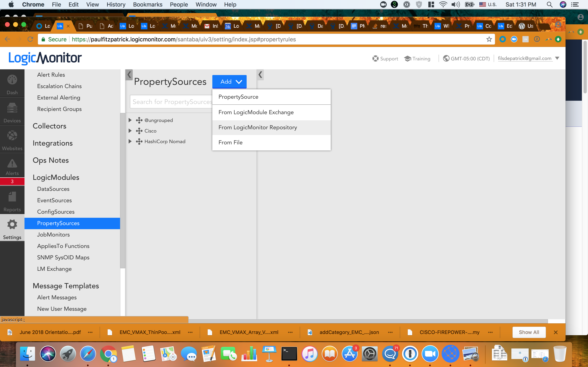Image resolution: width=588 pixels, height=367 pixels.
Task: Collapse the PropertySources panel with the arrow
Action: (x=260, y=74)
